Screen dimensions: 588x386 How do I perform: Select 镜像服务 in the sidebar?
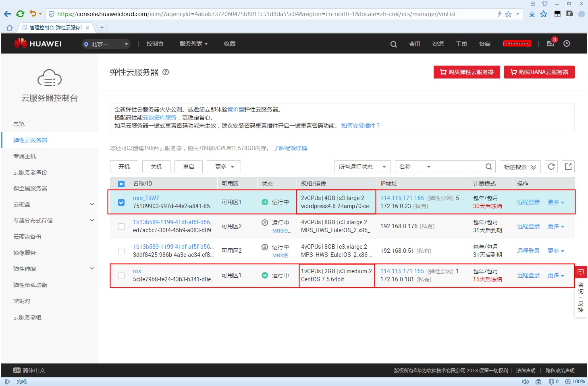coord(25,253)
